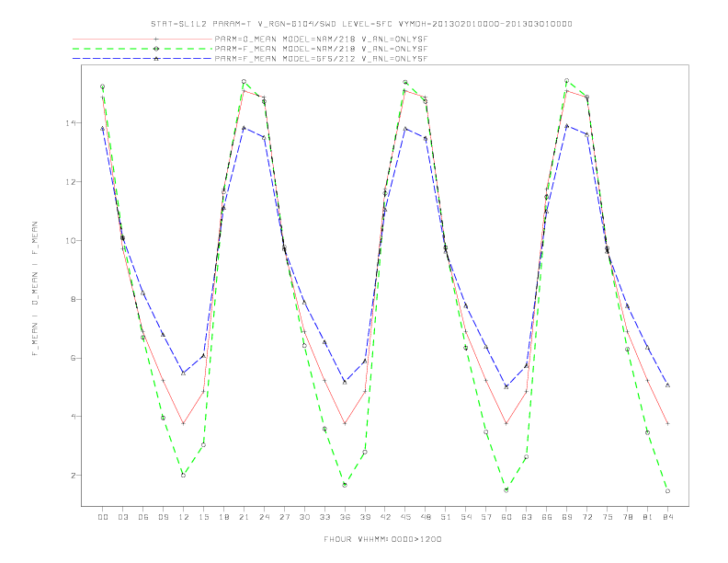Click x-axis tick label 75
Viewport: 728px width, 563px height.
(608, 517)
